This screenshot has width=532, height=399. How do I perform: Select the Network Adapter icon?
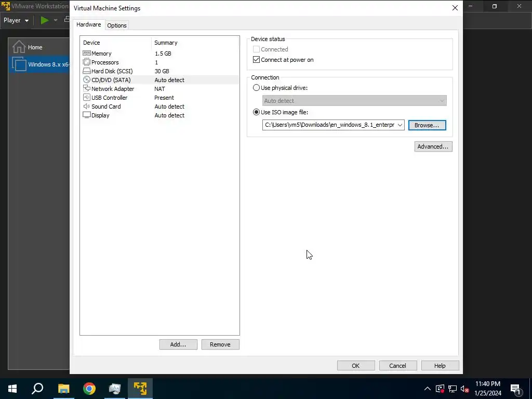[x=87, y=88]
